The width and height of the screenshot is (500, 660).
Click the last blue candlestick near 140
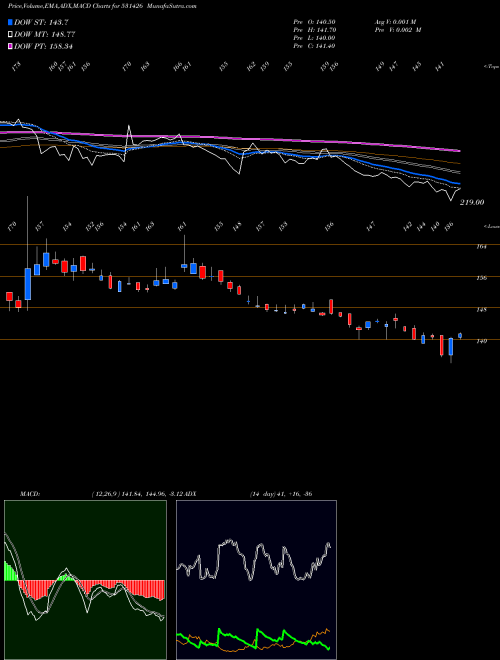click(x=460, y=335)
